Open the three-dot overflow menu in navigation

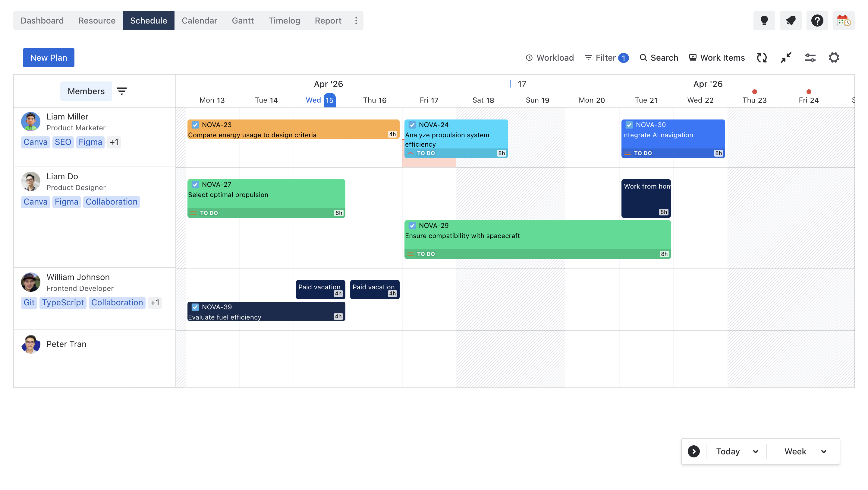tap(356, 21)
